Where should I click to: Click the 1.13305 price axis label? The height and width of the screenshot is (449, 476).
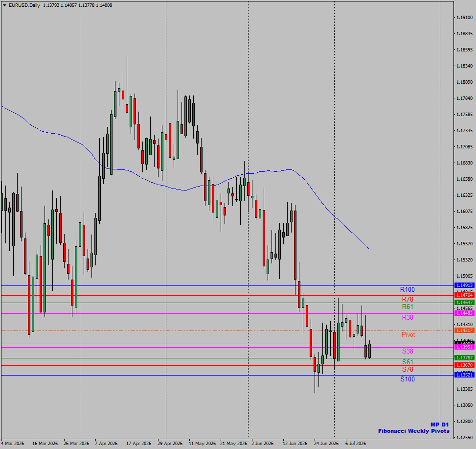click(464, 389)
